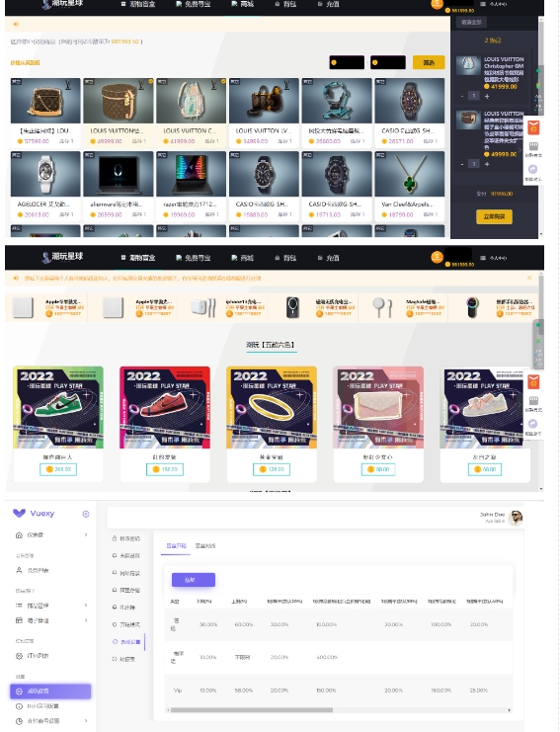Screen dimensions: 560x732
Task: Decrease quantity of the 41999.00 cart item
Action: pyautogui.click(x=462, y=96)
